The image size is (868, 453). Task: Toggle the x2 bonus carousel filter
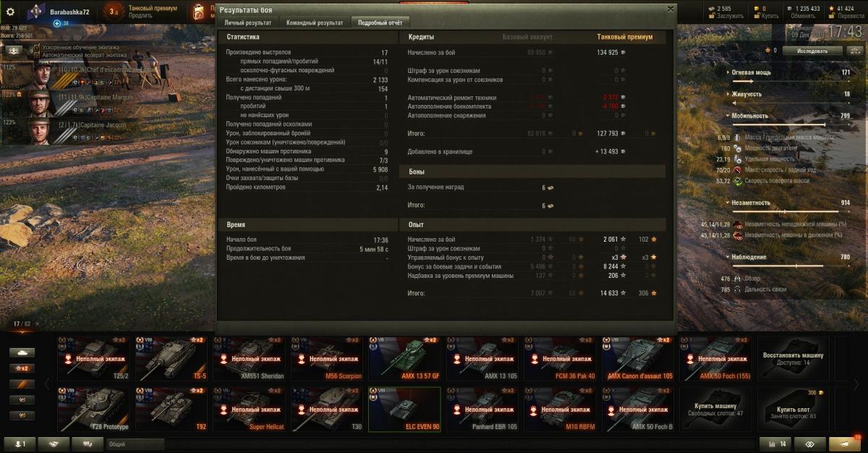(x=22, y=368)
